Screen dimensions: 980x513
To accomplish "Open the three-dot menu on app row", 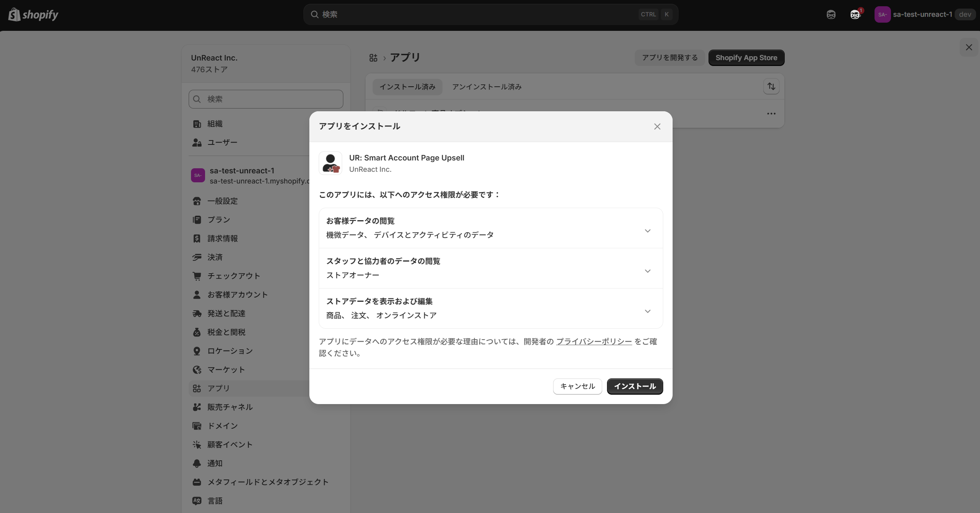I will coord(771,114).
